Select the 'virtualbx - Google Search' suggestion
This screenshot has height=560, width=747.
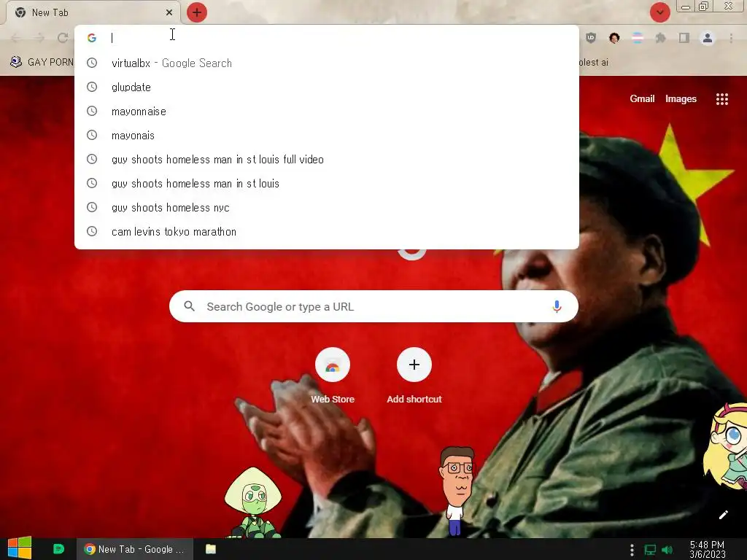(327, 63)
